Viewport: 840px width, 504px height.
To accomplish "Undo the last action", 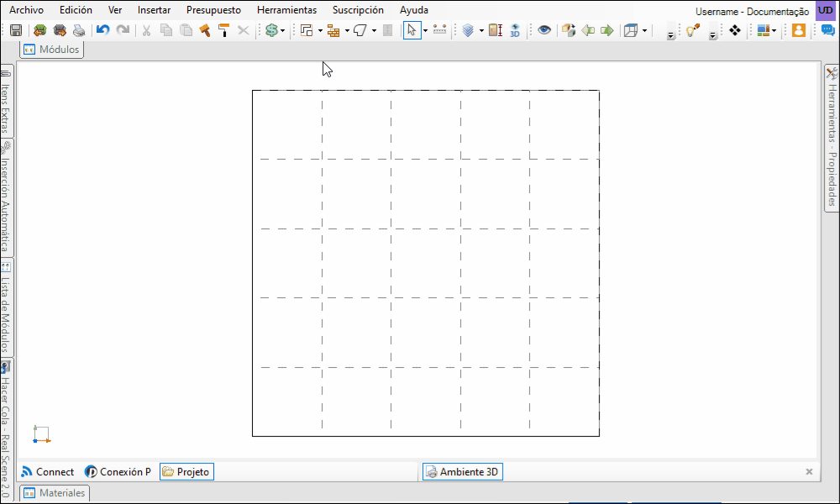I will pos(102,30).
